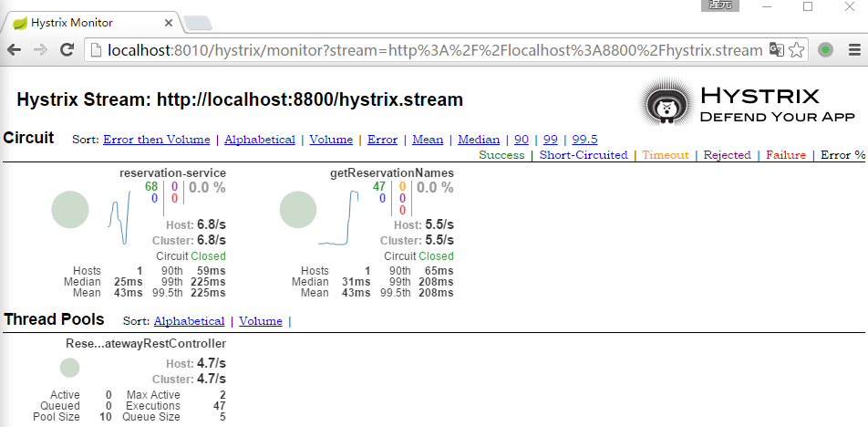The image size is (868, 427).
Task: Sort circuits by Mean
Action: click(x=428, y=140)
